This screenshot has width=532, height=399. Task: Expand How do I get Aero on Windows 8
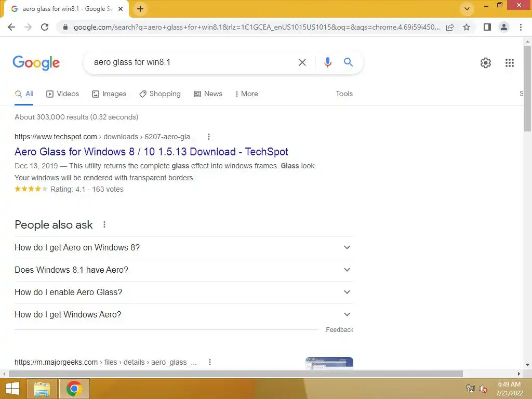tap(184, 248)
